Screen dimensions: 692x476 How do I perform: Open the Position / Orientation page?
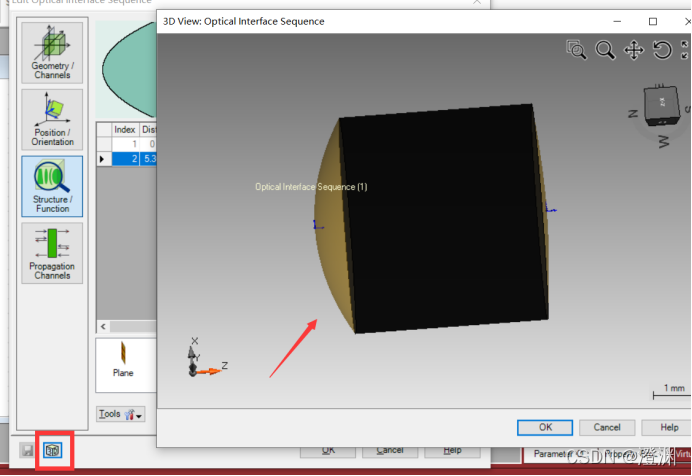click(52, 120)
